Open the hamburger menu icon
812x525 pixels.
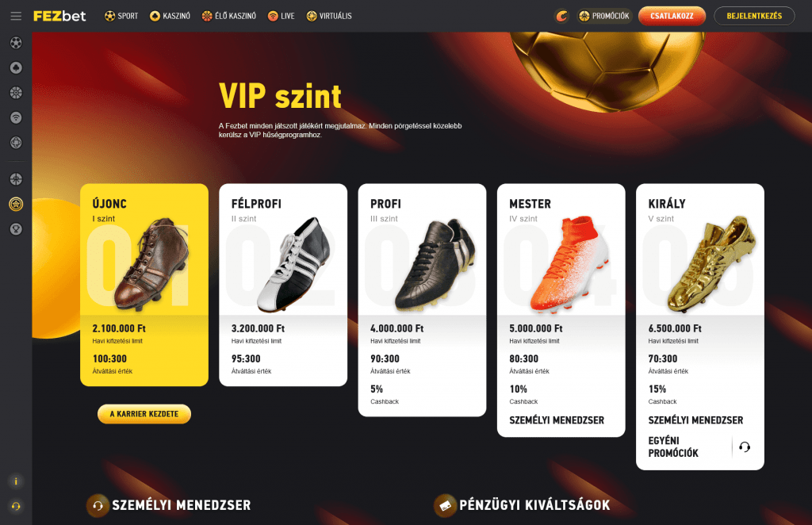[16, 16]
